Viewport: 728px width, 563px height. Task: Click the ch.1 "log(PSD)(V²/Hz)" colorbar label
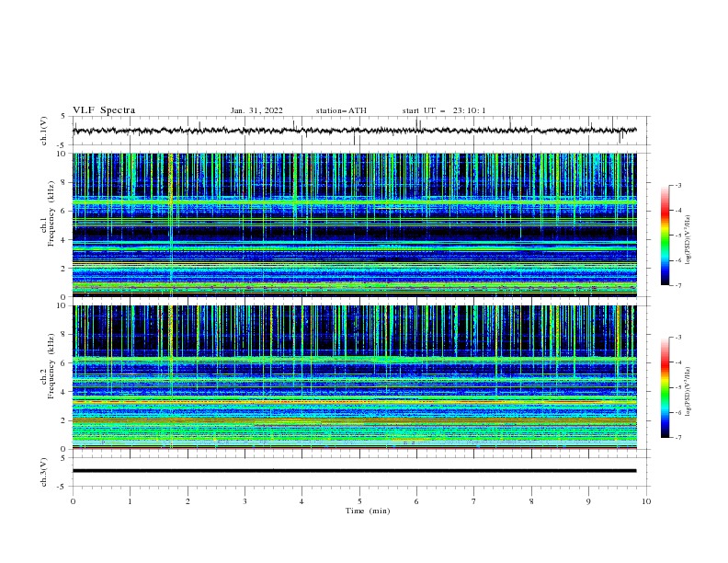coord(688,240)
